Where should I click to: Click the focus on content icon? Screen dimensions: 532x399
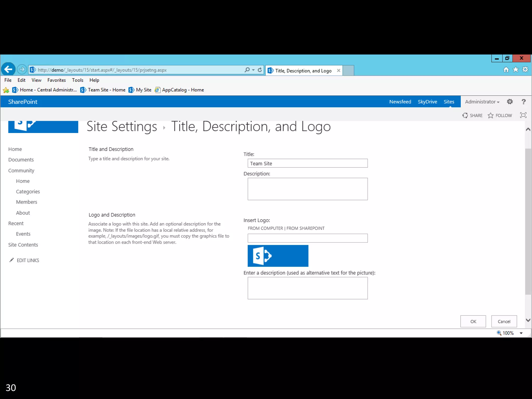point(523,115)
